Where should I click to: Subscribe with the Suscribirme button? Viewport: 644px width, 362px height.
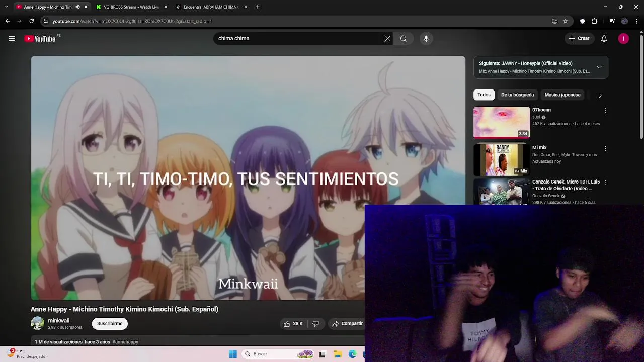click(x=110, y=324)
